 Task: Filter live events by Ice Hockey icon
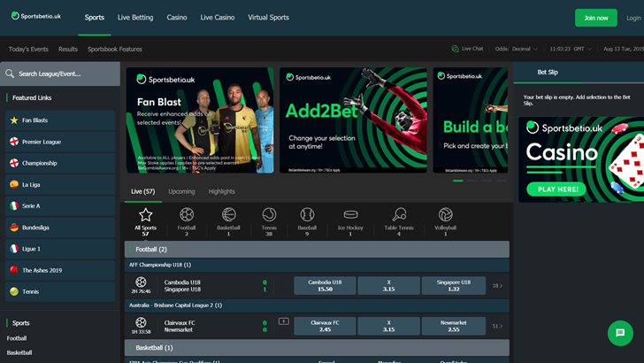coord(350,214)
